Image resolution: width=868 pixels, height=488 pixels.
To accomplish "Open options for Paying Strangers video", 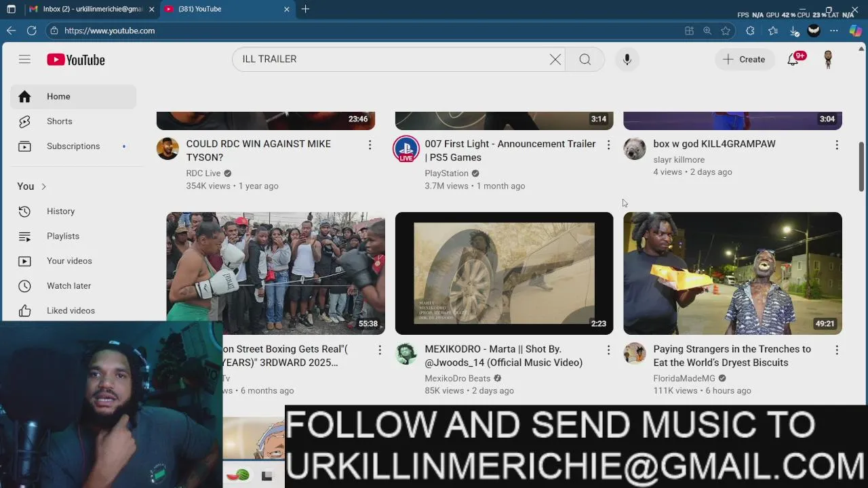I will tap(837, 350).
